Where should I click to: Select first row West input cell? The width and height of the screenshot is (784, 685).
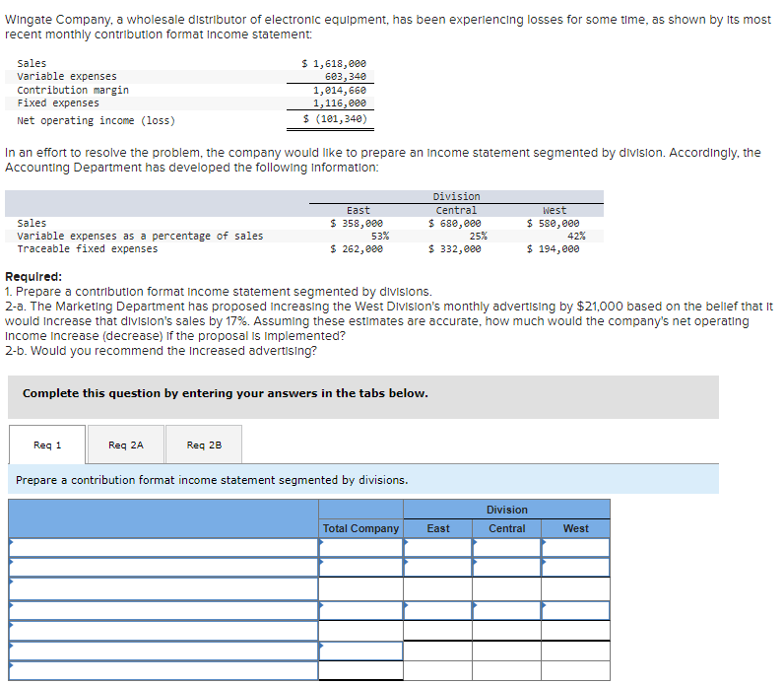575,548
